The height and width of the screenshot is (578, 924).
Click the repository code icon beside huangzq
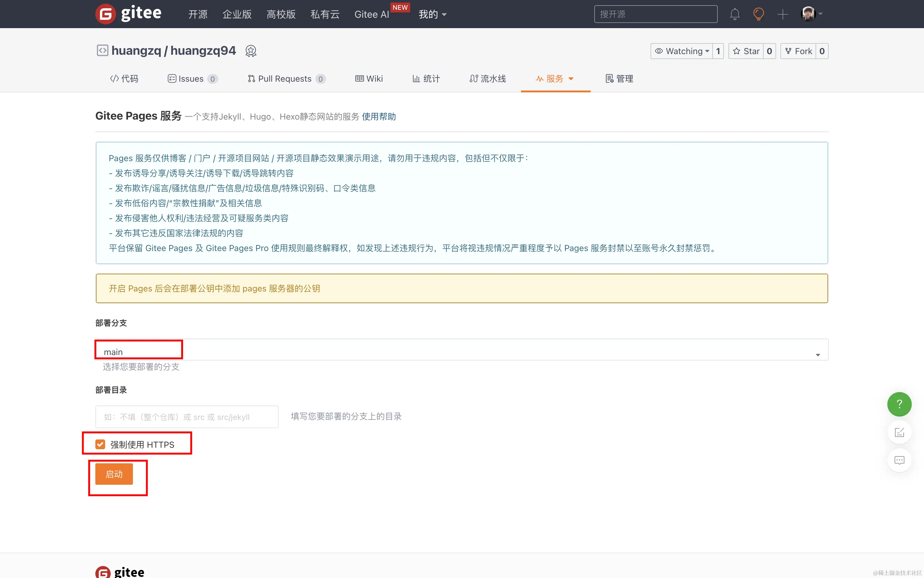[x=102, y=50]
